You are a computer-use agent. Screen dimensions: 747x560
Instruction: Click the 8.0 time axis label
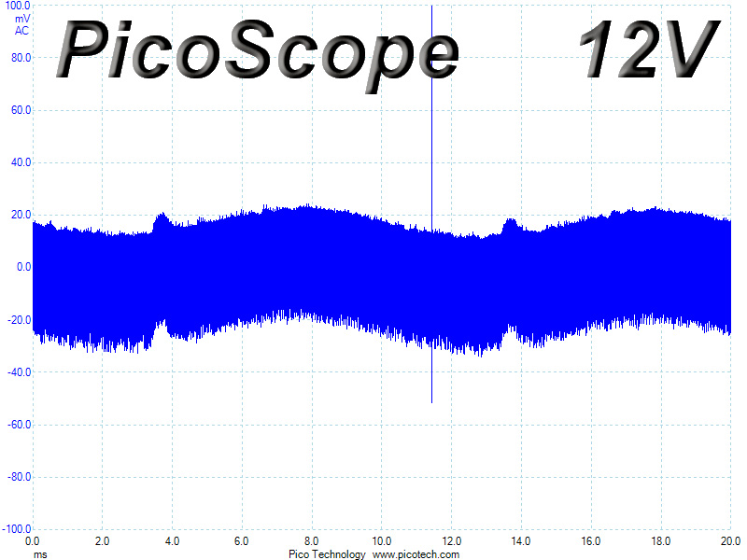(312, 541)
